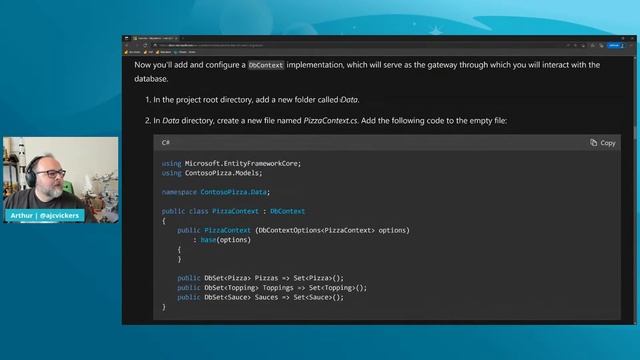This screenshot has width=640, height=360.
Task: Click the presenter webcam video thumbnail
Action: point(60,180)
